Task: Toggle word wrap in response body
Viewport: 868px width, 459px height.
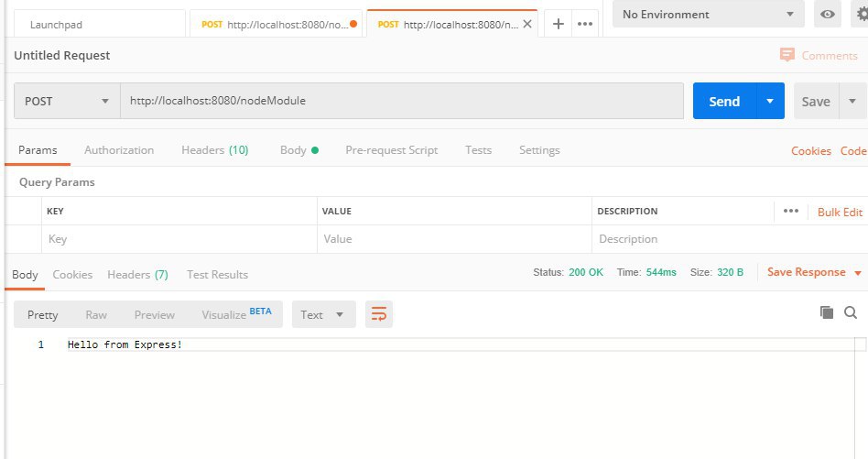Action: [x=379, y=314]
